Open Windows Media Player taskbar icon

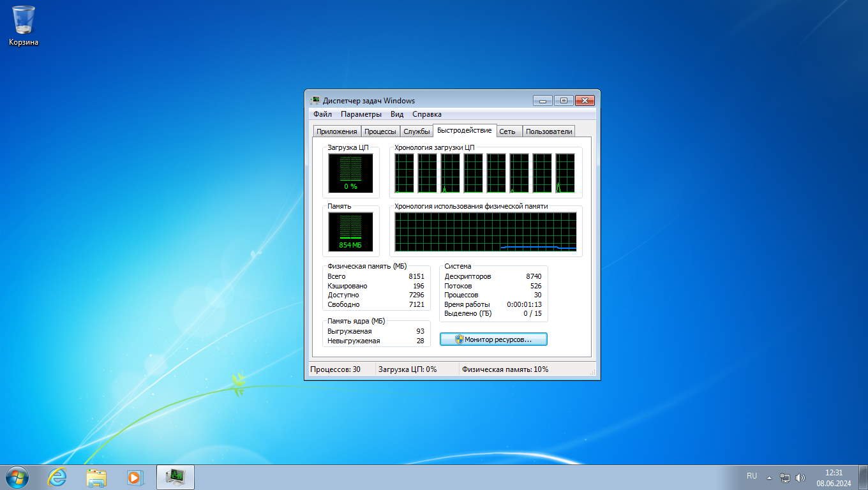(x=135, y=477)
